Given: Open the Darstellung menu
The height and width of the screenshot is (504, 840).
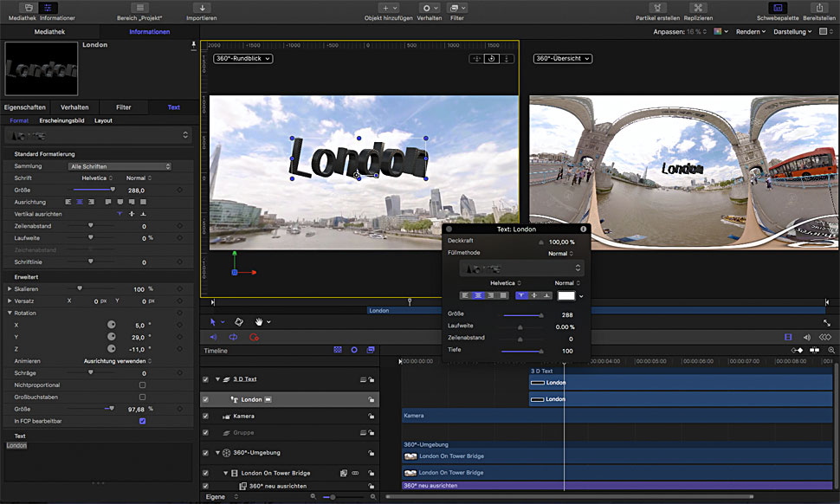Looking at the screenshot, I should 792,32.
